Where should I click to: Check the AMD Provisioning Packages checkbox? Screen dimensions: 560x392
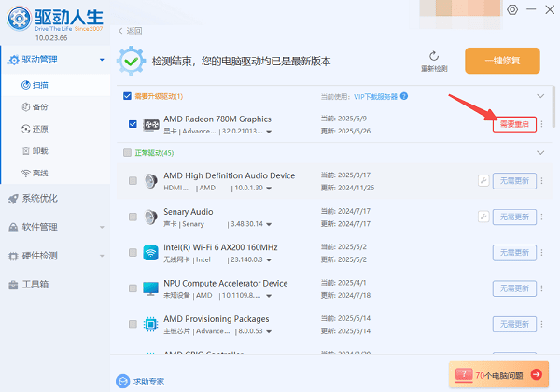(133, 324)
